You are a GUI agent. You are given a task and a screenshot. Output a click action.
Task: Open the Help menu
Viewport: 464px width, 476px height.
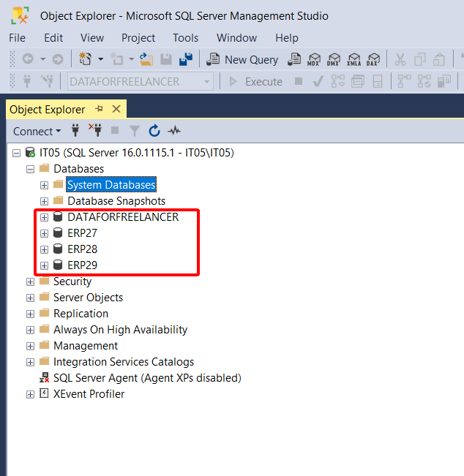point(287,38)
